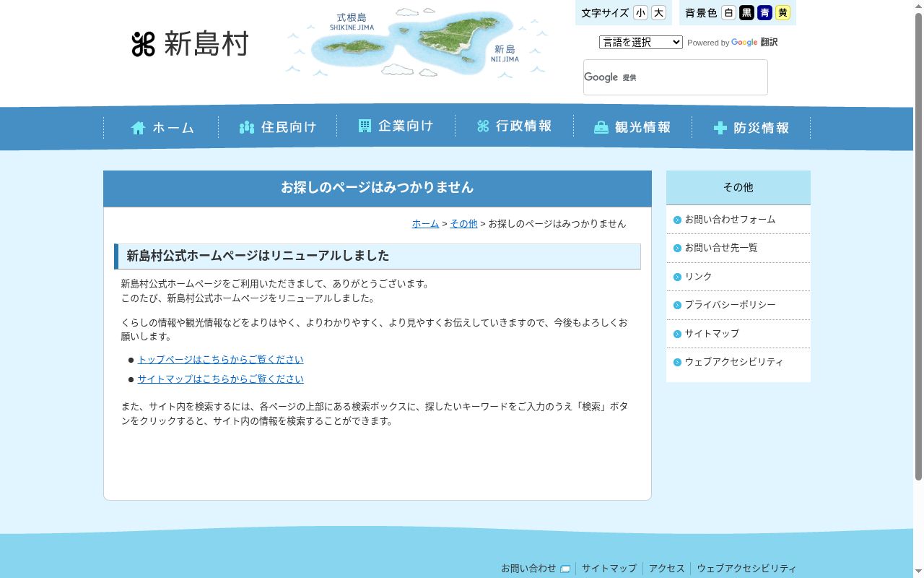The image size is (924, 578).
Task: Click the briefcase icon beside 観光情報
Action: (x=601, y=128)
